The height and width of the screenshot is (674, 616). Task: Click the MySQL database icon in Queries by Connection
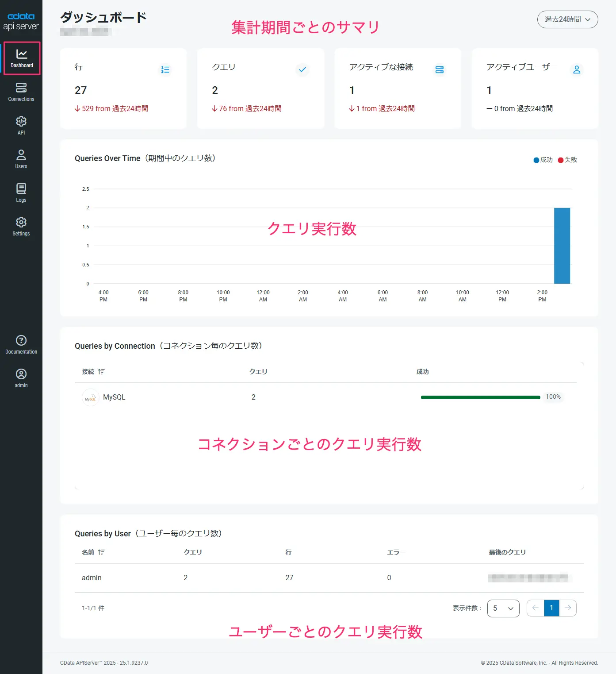(90, 397)
